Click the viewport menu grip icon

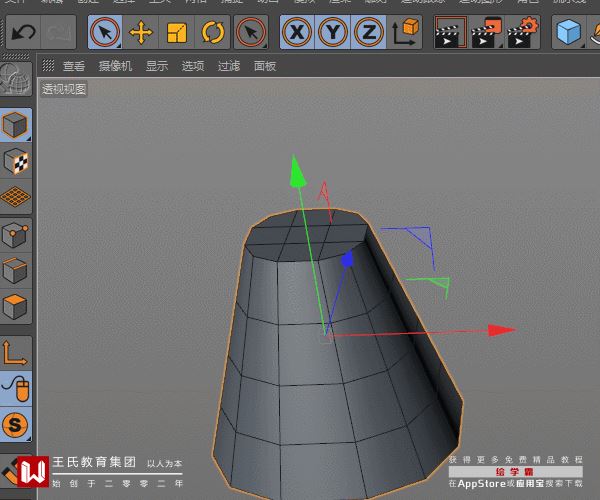[48, 65]
